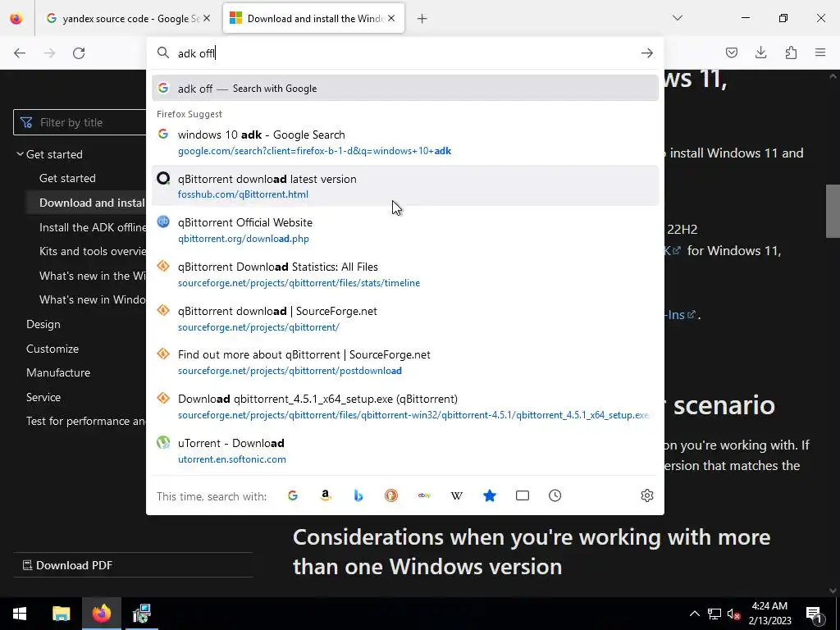The image size is (840, 630).
Task: Close the Download and install the Windows tab
Action: click(x=391, y=18)
